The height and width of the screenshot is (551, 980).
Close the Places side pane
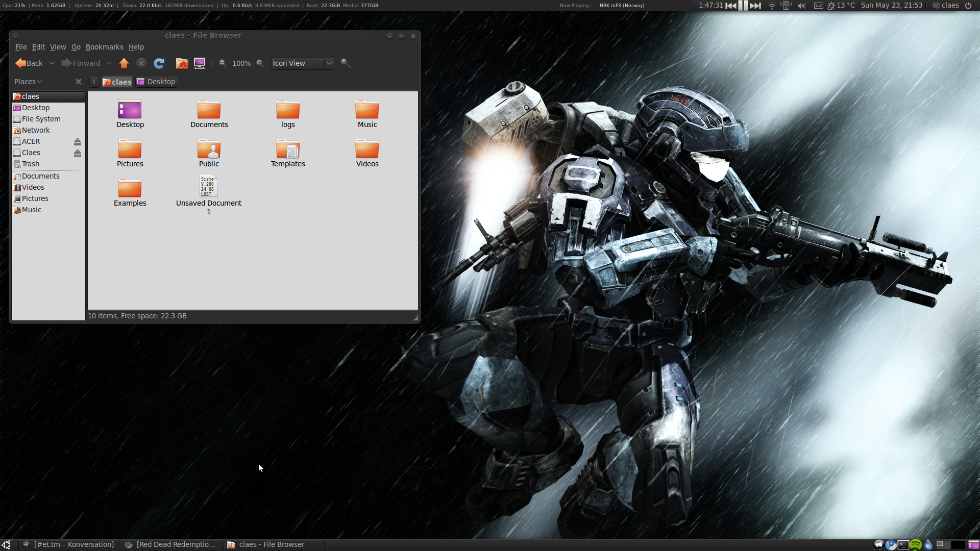pyautogui.click(x=79, y=82)
